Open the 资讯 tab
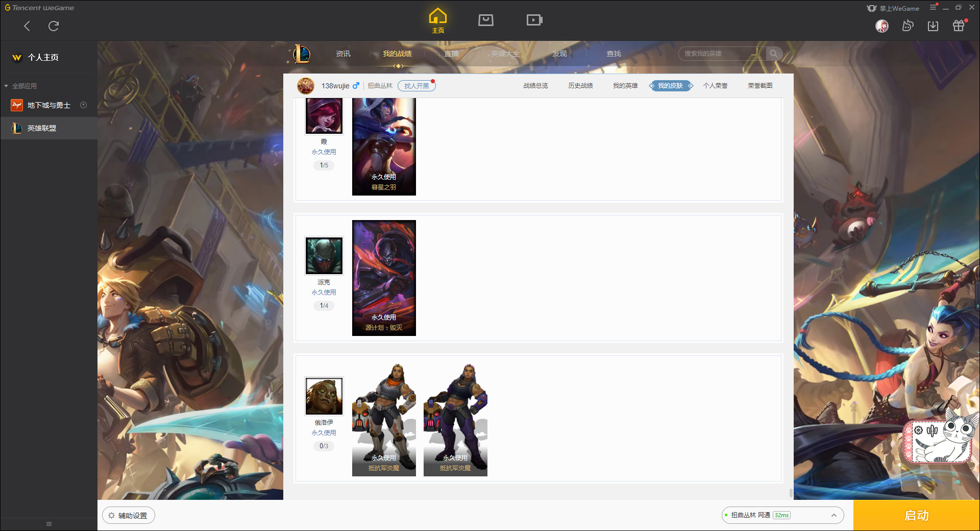 [x=343, y=54]
